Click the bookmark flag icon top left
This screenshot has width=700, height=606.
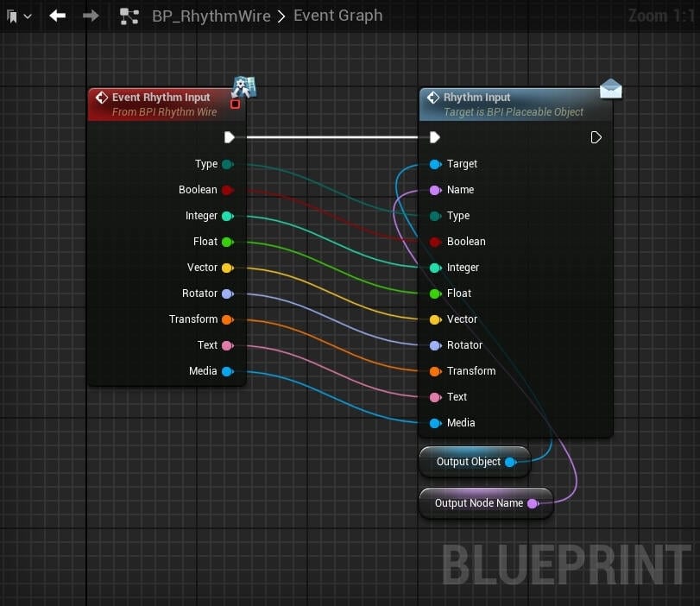click(x=11, y=16)
